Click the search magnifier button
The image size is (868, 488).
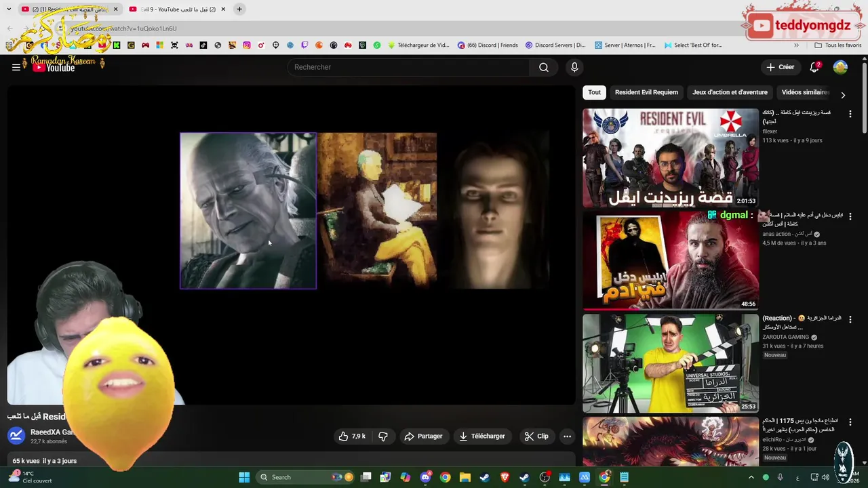pos(544,67)
